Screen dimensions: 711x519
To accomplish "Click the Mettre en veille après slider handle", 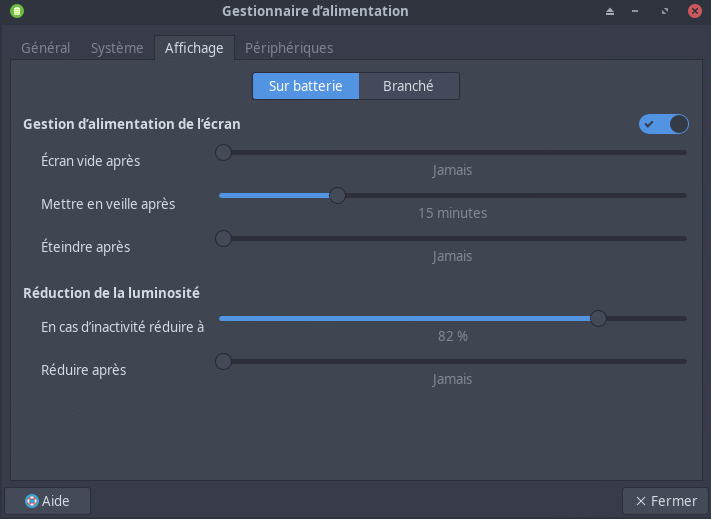I will [x=338, y=195].
